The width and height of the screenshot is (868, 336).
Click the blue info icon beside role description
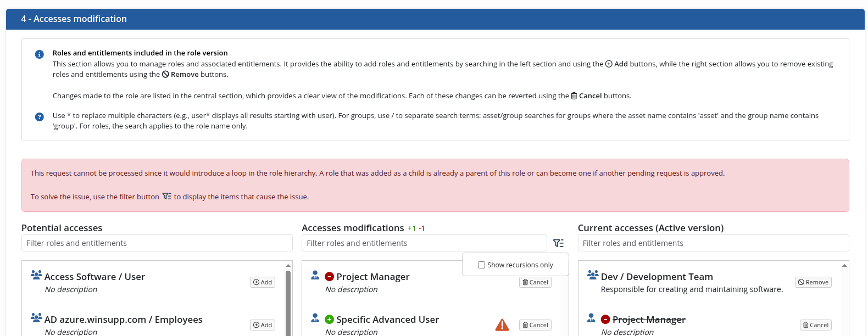[x=40, y=54]
